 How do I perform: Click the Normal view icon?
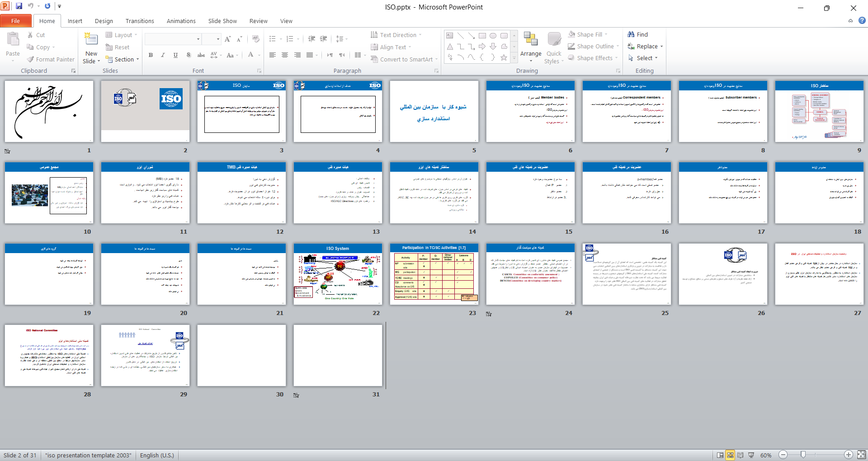click(720, 455)
